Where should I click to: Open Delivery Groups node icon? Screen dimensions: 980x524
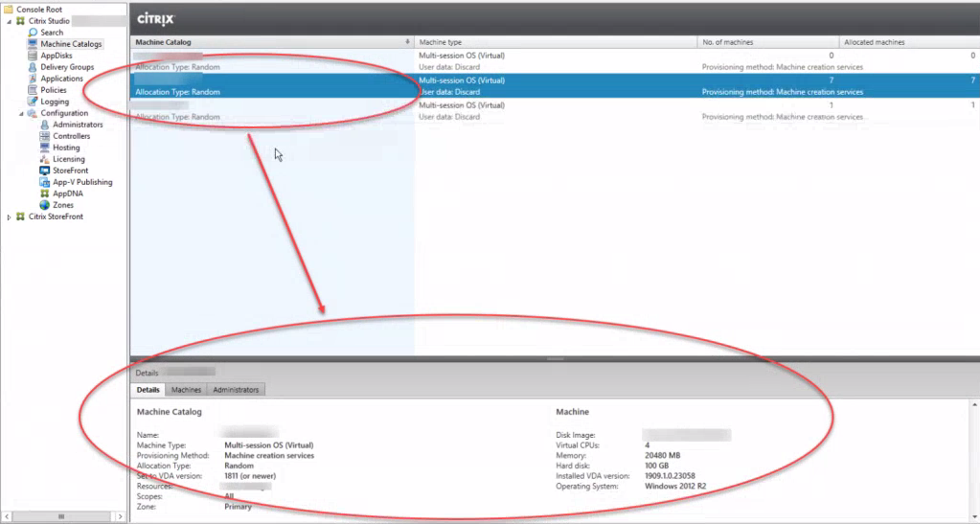pos(34,67)
